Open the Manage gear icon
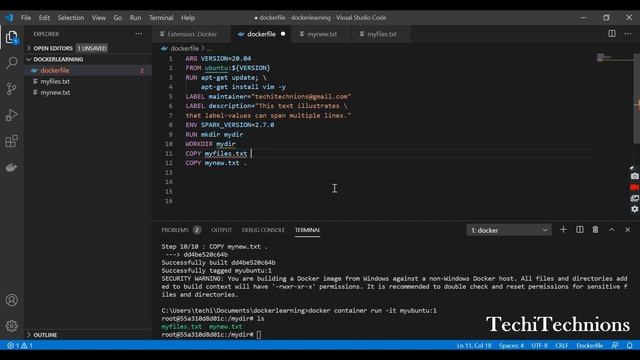The height and width of the screenshot is (360, 640). coord(11,326)
